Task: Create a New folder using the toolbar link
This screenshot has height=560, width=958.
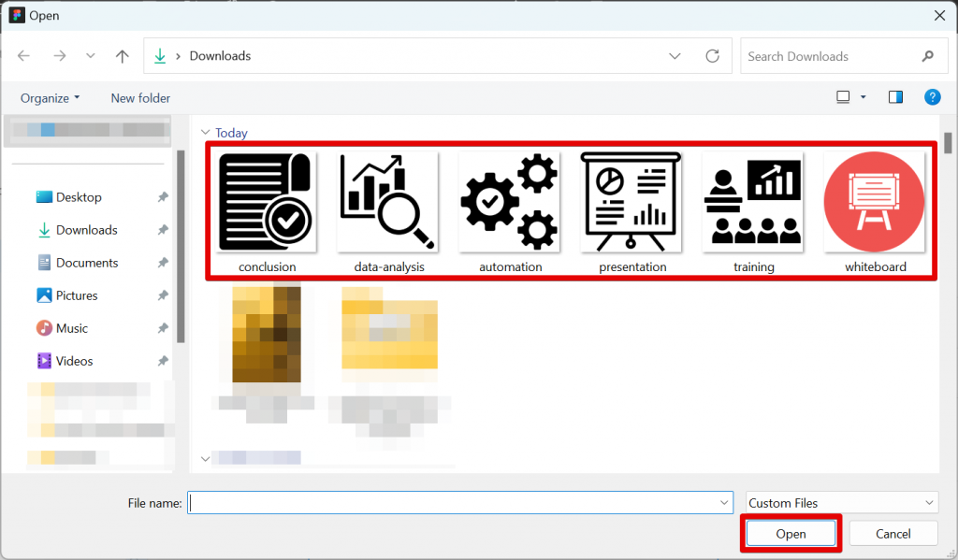Action: [140, 97]
